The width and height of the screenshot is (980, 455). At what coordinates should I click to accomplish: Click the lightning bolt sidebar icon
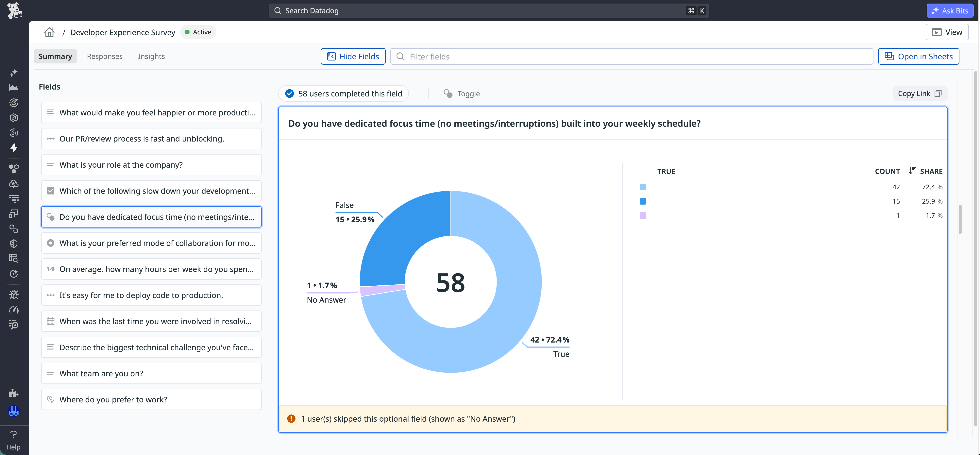(x=14, y=148)
